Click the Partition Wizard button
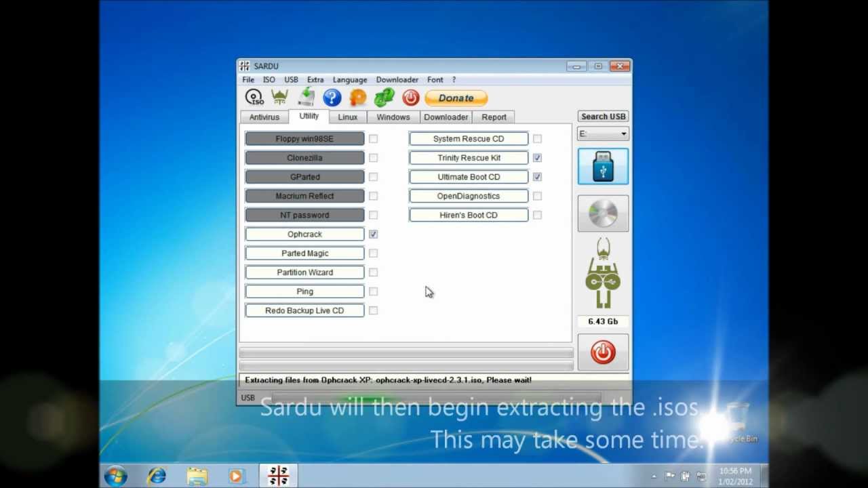The width and height of the screenshot is (868, 488). tap(304, 272)
